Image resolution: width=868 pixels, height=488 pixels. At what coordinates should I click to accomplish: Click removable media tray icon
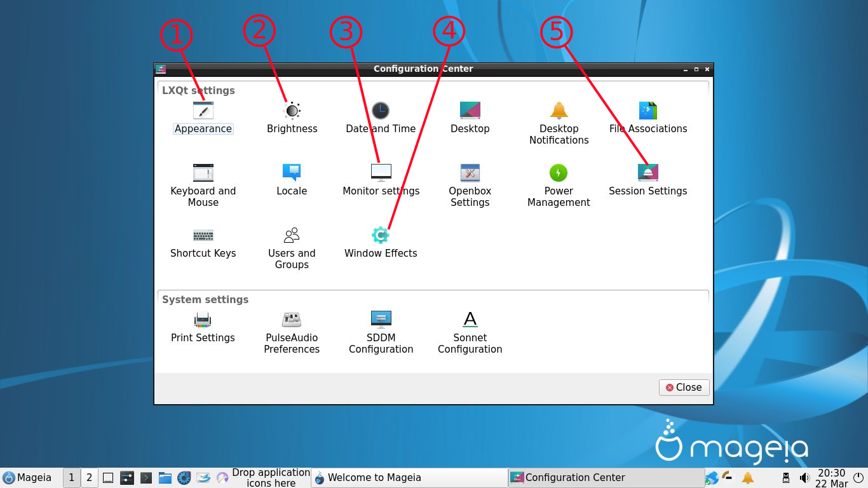point(786,478)
